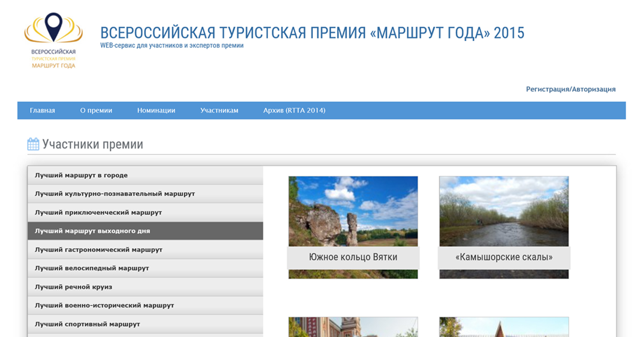Click the «Камышорские скалы» caption
The image size is (644, 337).
504,257
